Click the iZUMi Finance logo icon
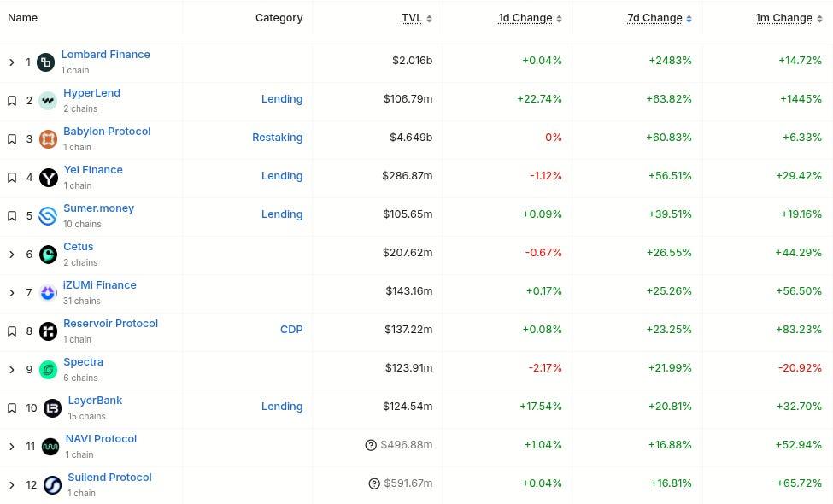The height and width of the screenshot is (504, 833). coord(48,292)
